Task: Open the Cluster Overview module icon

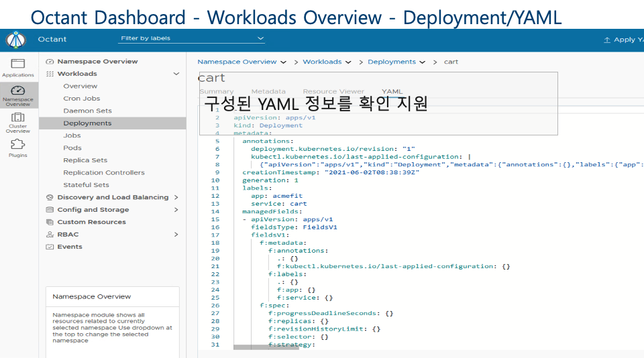Action: click(17, 117)
